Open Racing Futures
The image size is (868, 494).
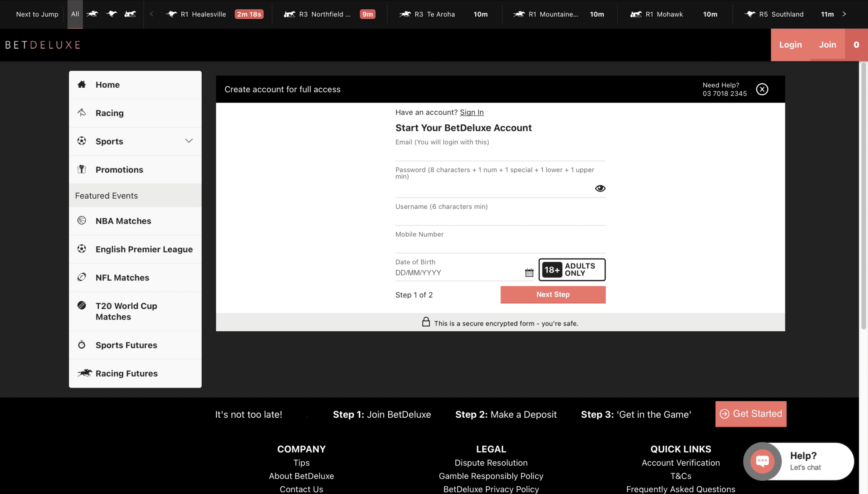pyautogui.click(x=135, y=374)
